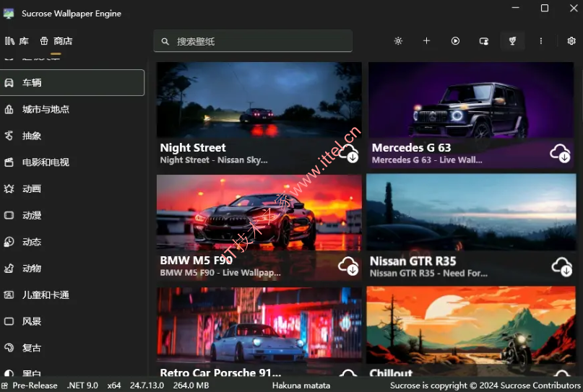Download the Nissan GTR R35 wallpaper

click(562, 266)
